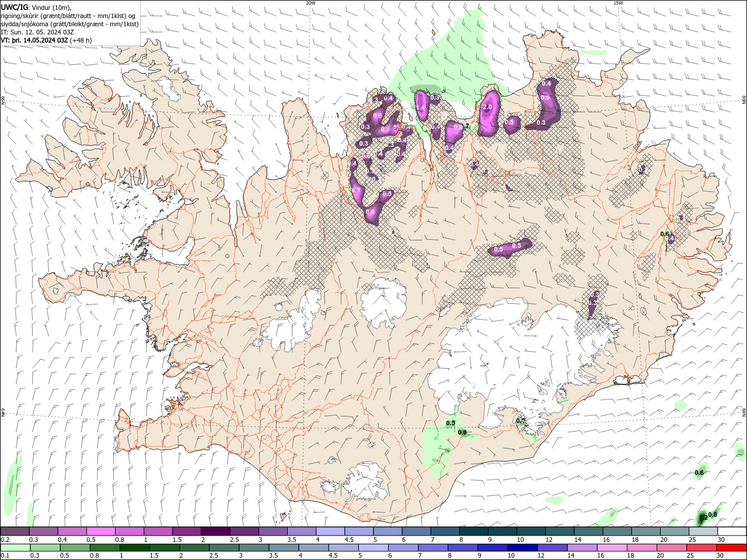The width and height of the screenshot is (747, 560).
Task: Pick the darkest green swatch between 1 and 1.5 in the lower legend row
Action: [x=134, y=548]
